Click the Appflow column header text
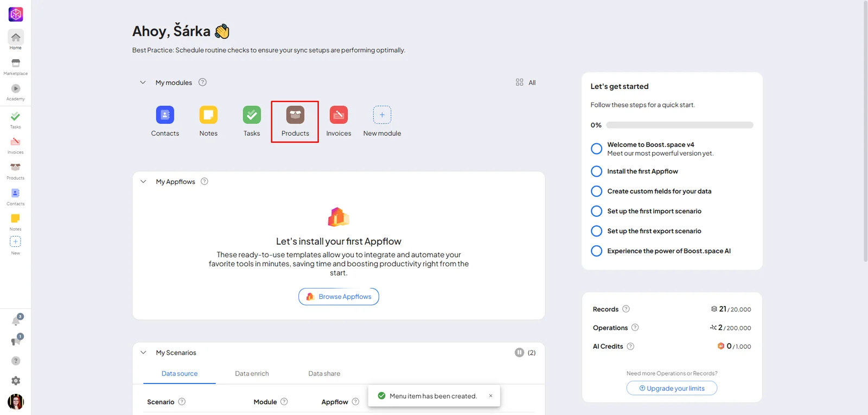The image size is (868, 415). click(x=335, y=402)
